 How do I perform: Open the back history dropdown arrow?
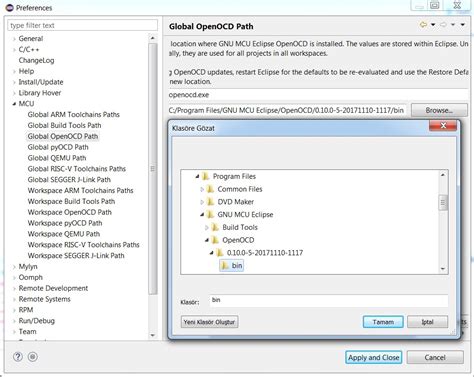click(x=433, y=25)
